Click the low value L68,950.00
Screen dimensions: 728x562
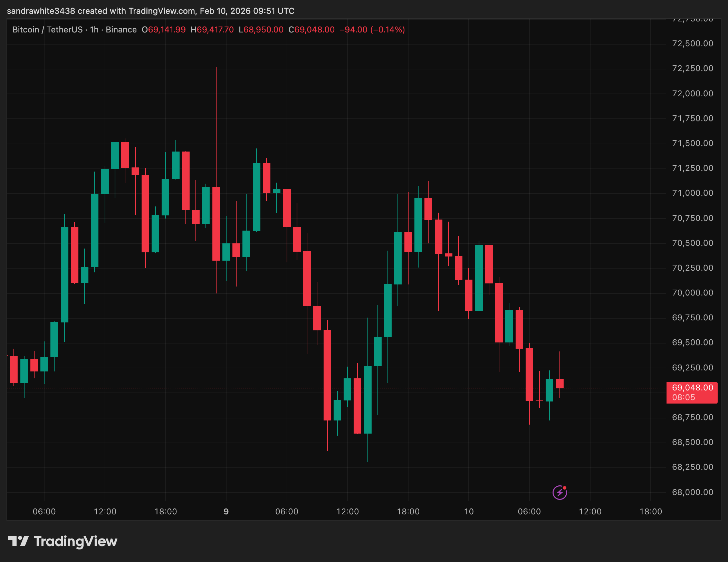261,30
